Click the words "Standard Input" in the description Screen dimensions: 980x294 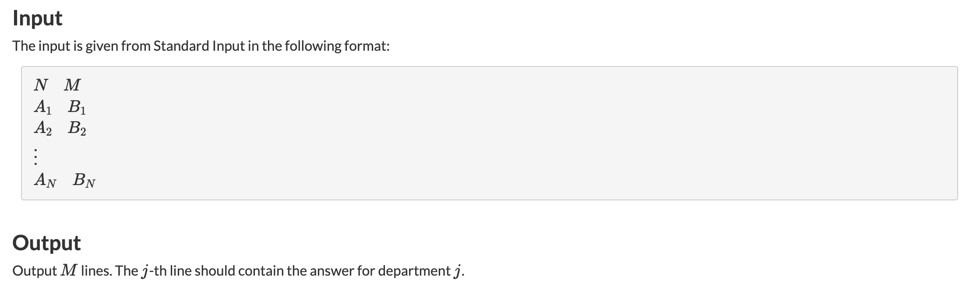[x=199, y=46]
